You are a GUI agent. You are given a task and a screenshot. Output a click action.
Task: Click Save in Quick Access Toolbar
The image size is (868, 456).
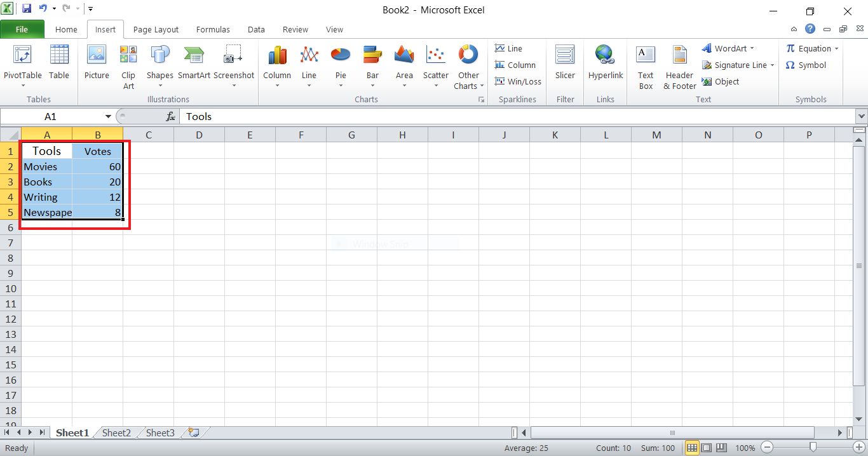27,9
